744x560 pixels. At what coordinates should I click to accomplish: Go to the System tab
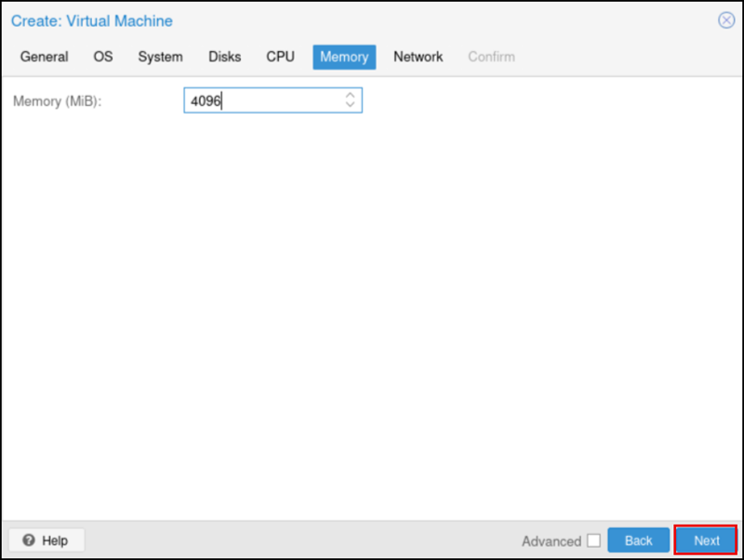(160, 57)
